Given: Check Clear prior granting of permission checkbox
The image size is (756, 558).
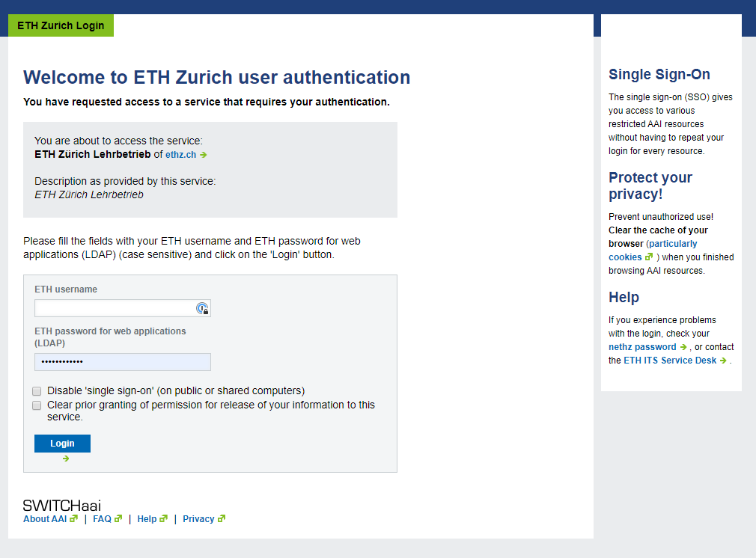Looking at the screenshot, I should tap(37, 405).
